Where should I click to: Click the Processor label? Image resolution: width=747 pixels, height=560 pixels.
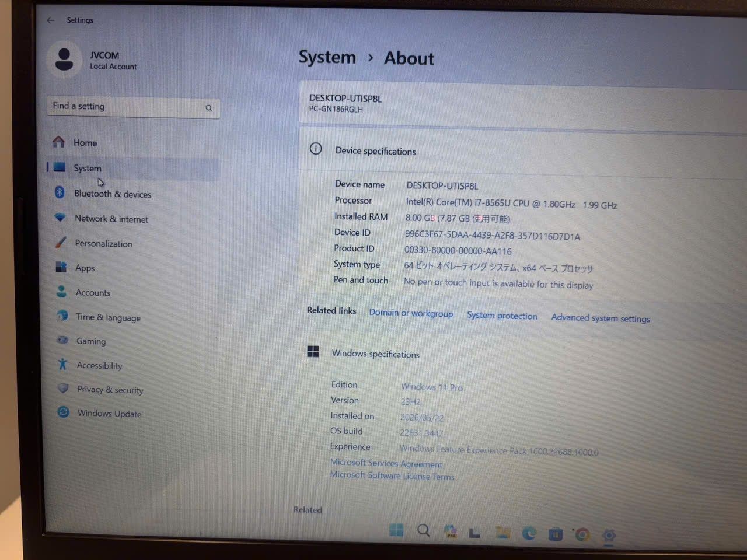click(353, 200)
